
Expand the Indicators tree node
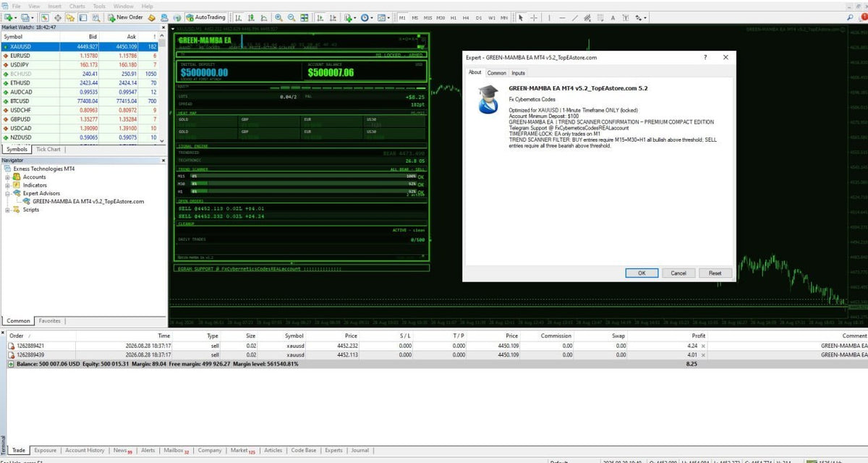point(8,185)
